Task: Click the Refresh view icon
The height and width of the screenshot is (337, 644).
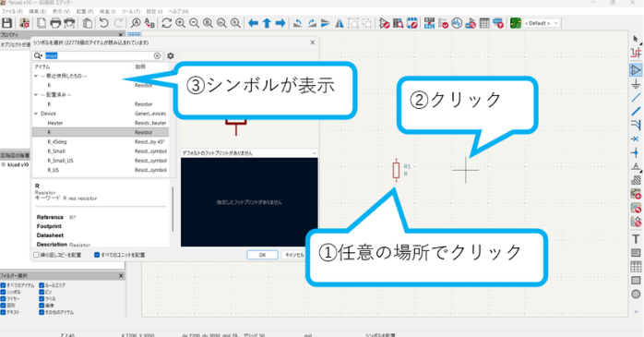Action: [x=166, y=23]
